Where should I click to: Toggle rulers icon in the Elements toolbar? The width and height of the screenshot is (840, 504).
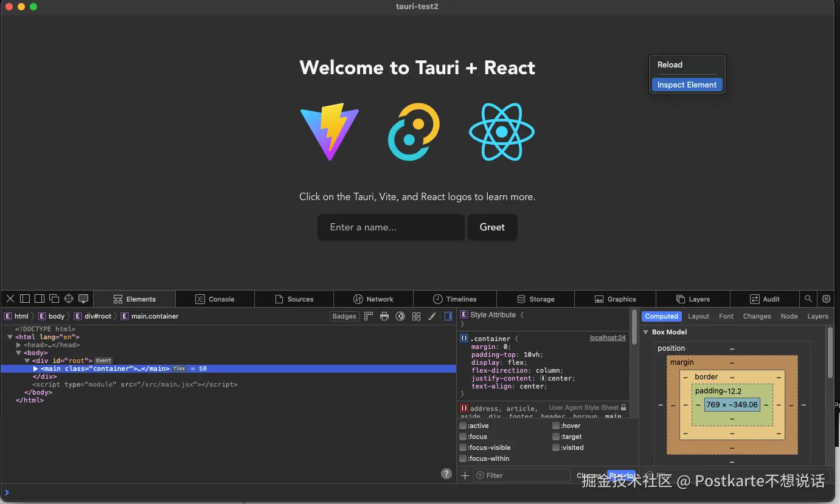(369, 316)
